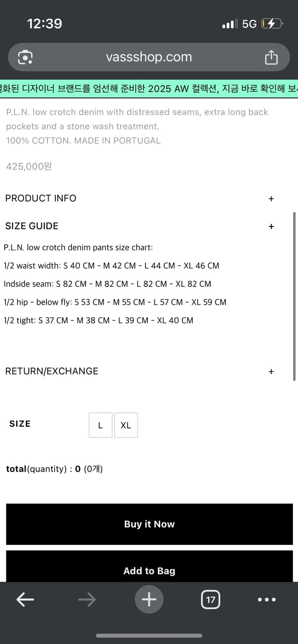
Task: Tap the three-dots menu icon
Action: [x=267, y=599]
